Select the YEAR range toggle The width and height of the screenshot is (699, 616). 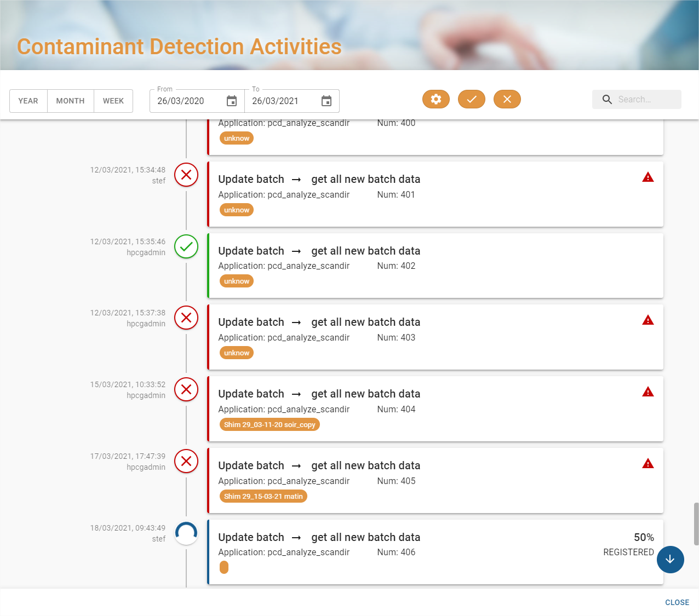[28, 101]
